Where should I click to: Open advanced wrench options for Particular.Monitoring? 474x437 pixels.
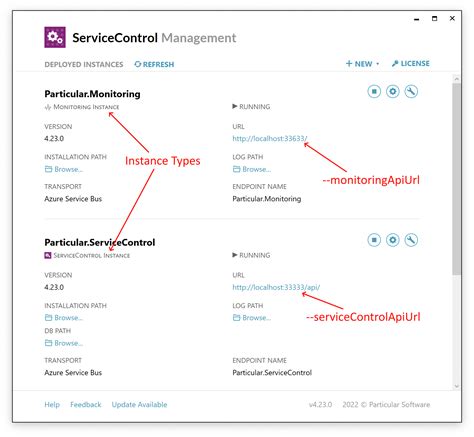click(411, 91)
